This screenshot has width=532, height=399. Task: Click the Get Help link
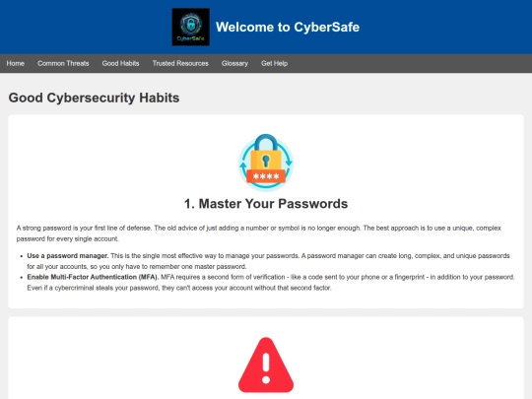[x=274, y=63]
